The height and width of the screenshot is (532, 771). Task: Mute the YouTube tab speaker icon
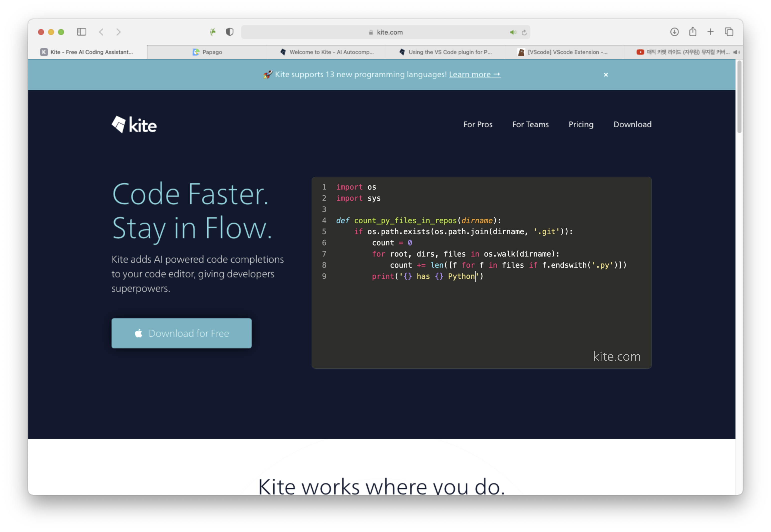pos(736,52)
